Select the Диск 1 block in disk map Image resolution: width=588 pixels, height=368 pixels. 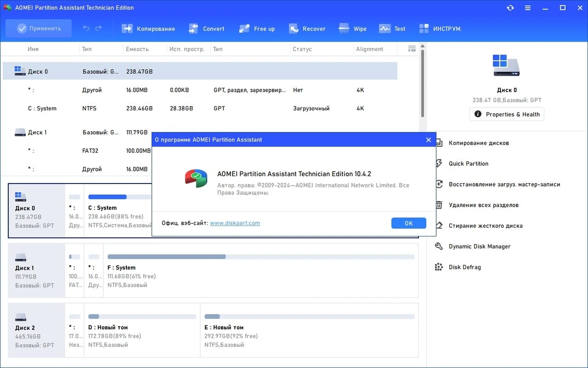[37, 270]
